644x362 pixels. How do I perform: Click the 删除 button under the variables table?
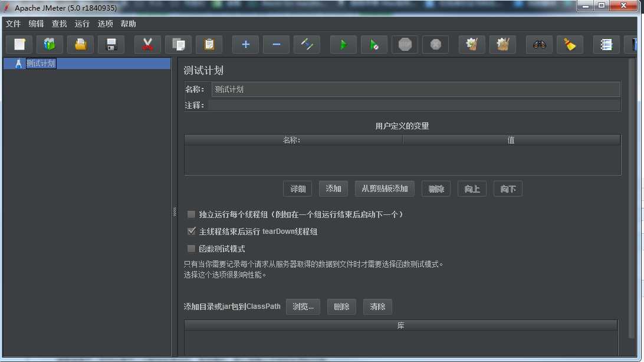click(x=436, y=189)
